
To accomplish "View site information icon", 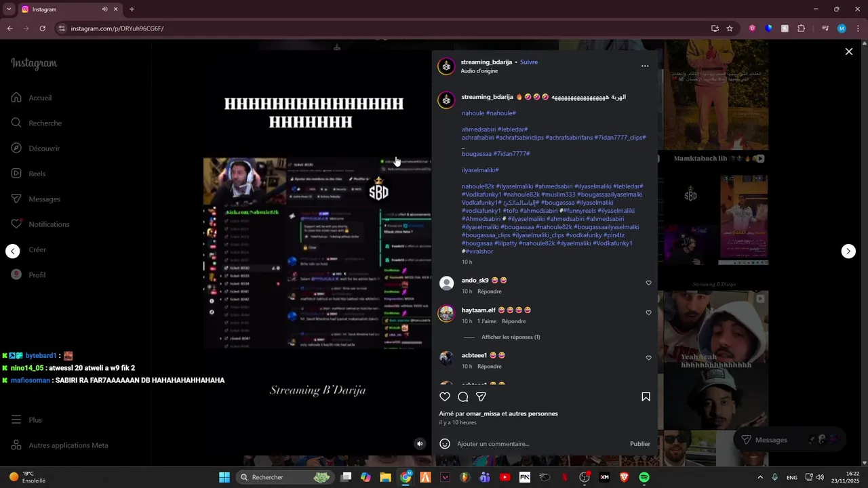I will click(62, 28).
